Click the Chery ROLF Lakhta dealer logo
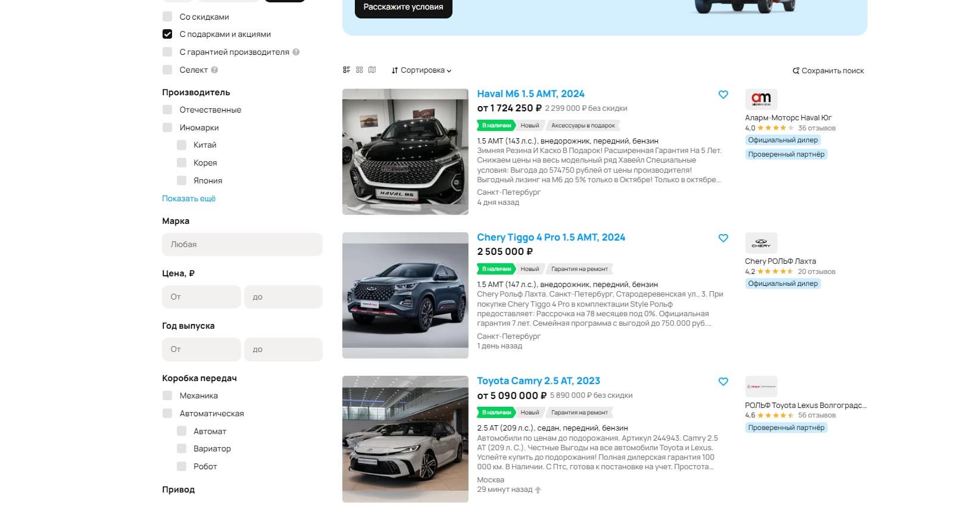The width and height of the screenshot is (980, 505). 761,243
